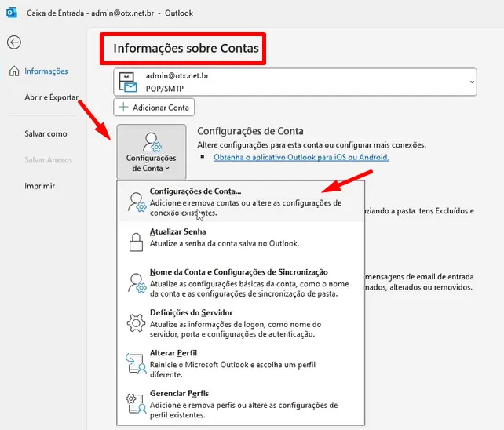Screen dimensions: 504x430
Task: Click the Gerenciar Perfis icon
Action: click(133, 404)
